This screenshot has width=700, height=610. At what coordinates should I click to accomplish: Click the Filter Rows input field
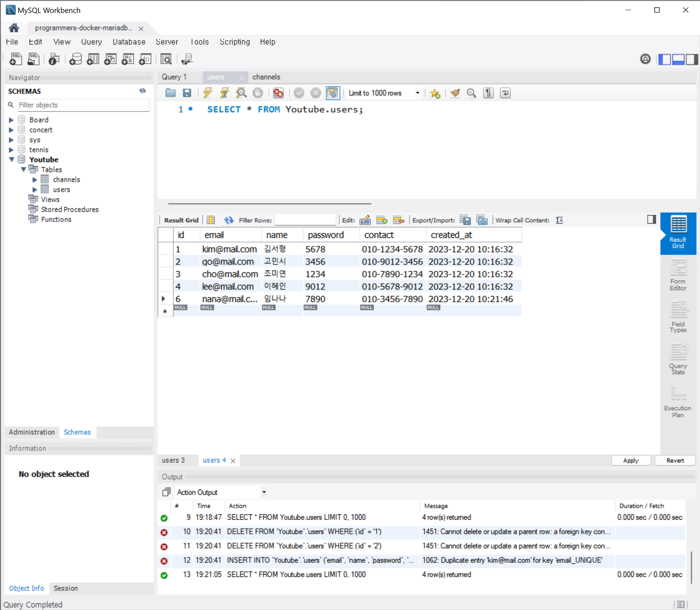pos(305,220)
